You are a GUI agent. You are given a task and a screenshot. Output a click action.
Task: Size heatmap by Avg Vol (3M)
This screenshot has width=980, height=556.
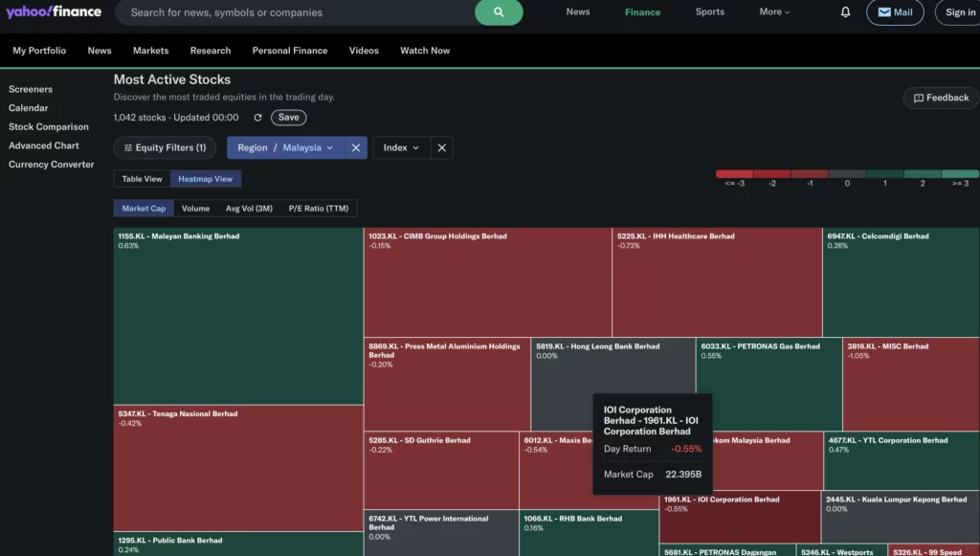[x=249, y=209]
